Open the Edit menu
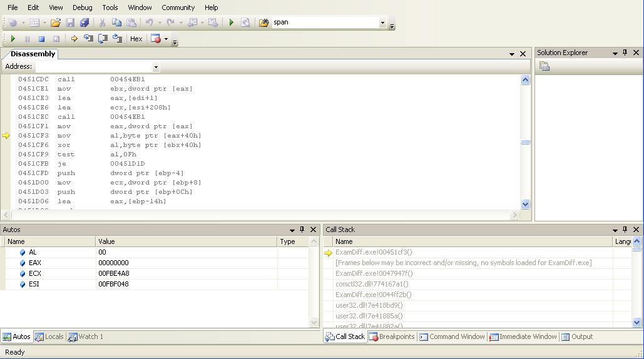The width and height of the screenshot is (644, 359). click(33, 8)
